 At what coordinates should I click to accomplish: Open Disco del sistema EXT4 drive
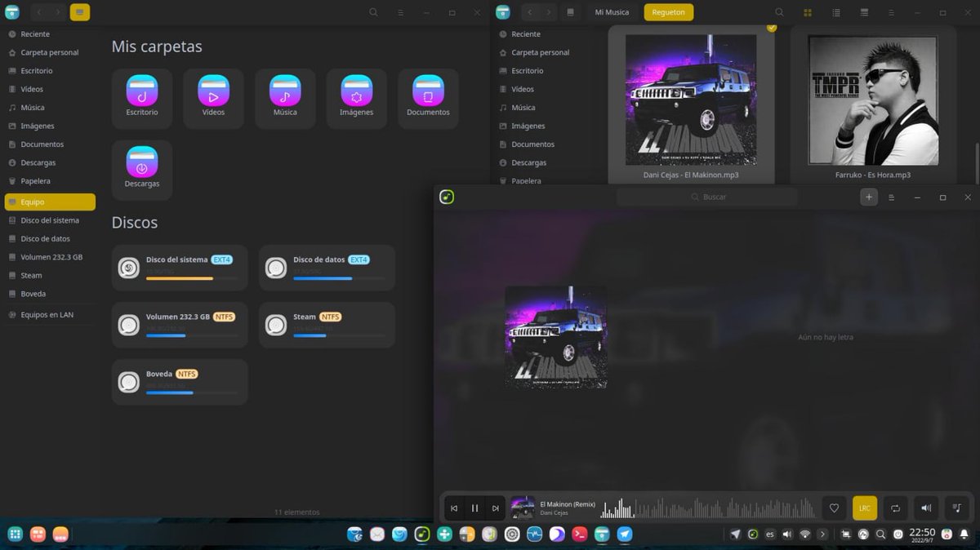pyautogui.click(x=180, y=268)
